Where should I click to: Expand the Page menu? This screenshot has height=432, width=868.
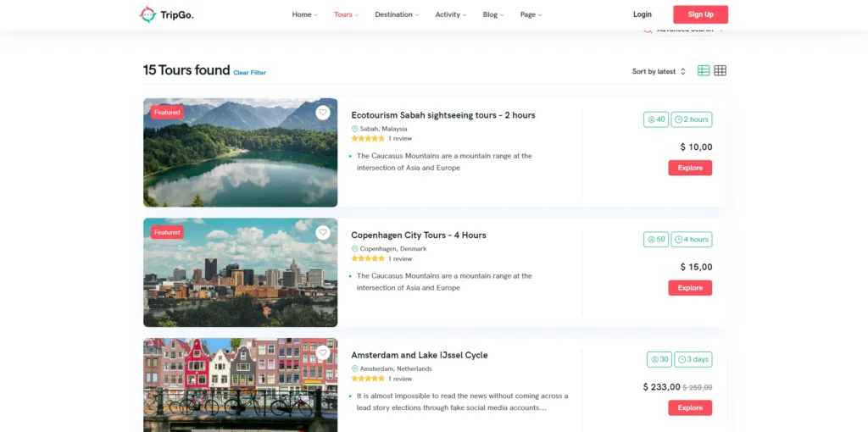tap(531, 14)
